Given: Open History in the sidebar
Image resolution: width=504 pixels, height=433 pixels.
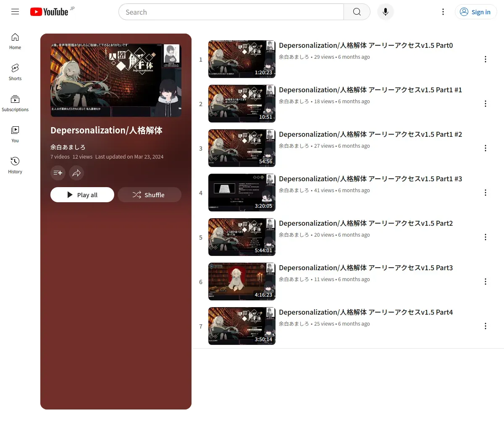Looking at the screenshot, I should [15, 166].
